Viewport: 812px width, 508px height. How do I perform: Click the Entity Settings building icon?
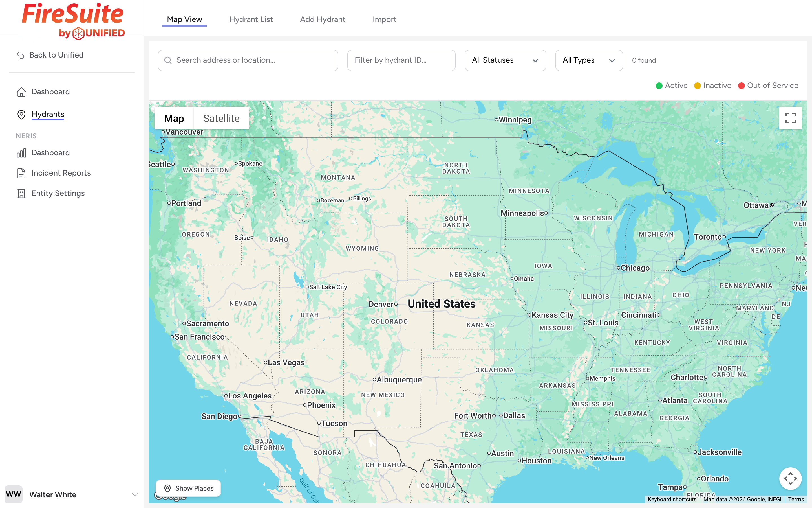(x=21, y=194)
